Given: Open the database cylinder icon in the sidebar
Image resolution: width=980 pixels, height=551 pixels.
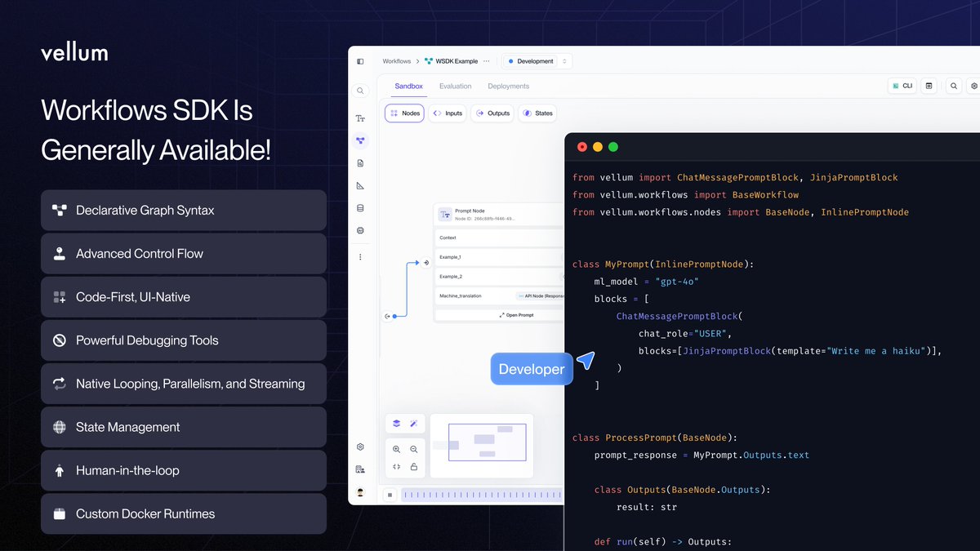Looking at the screenshot, I should (360, 208).
